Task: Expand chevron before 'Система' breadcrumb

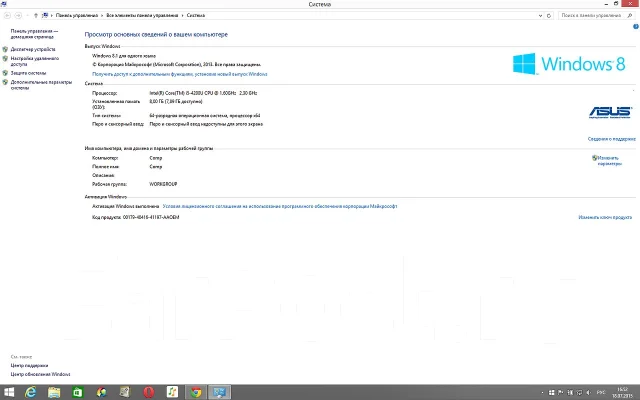Action: click(182, 16)
